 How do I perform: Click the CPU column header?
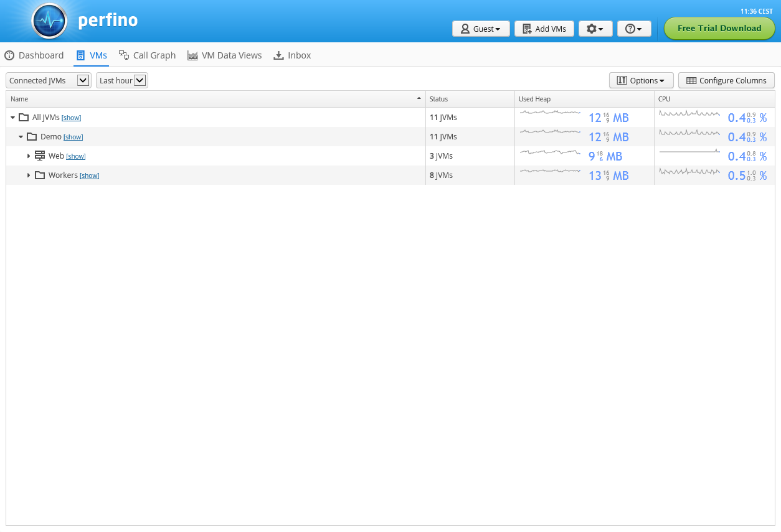[714, 99]
